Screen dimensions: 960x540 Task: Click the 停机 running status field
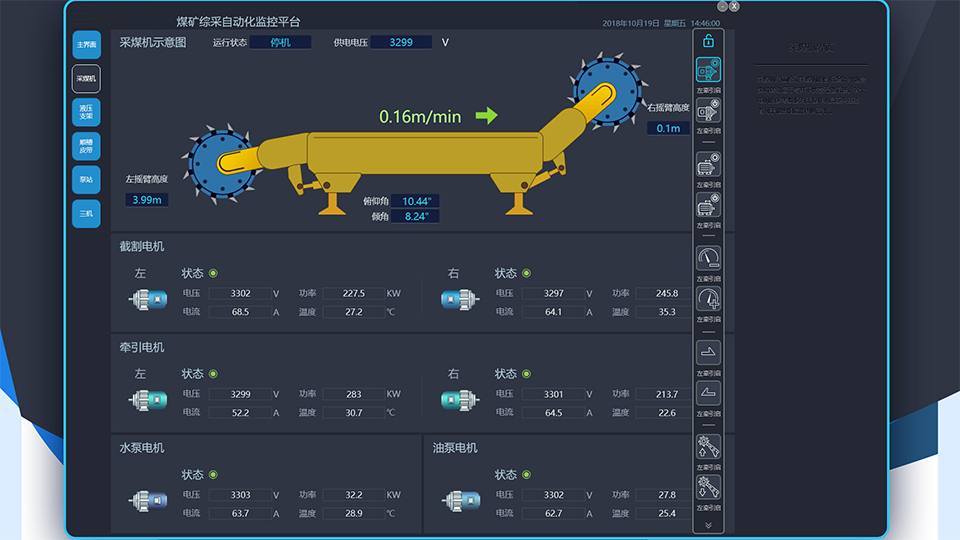[280, 42]
